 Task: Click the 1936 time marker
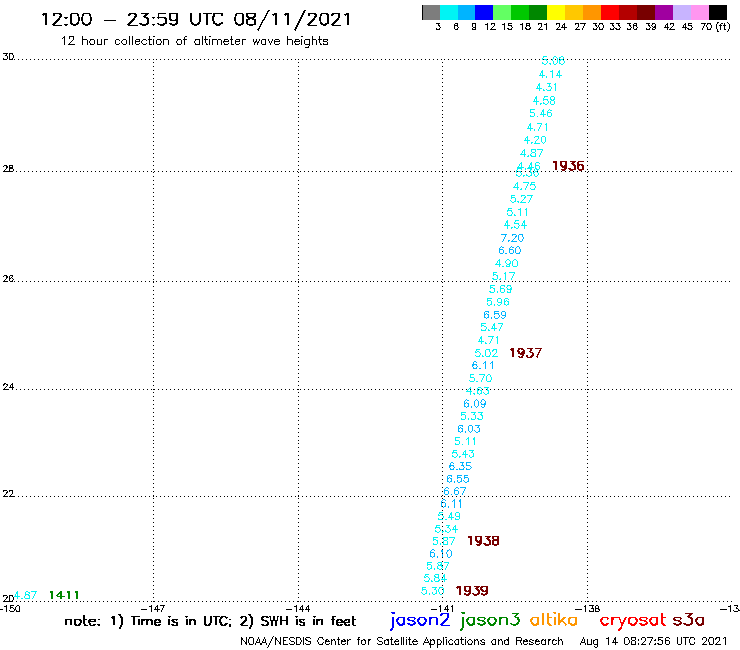[x=568, y=166]
